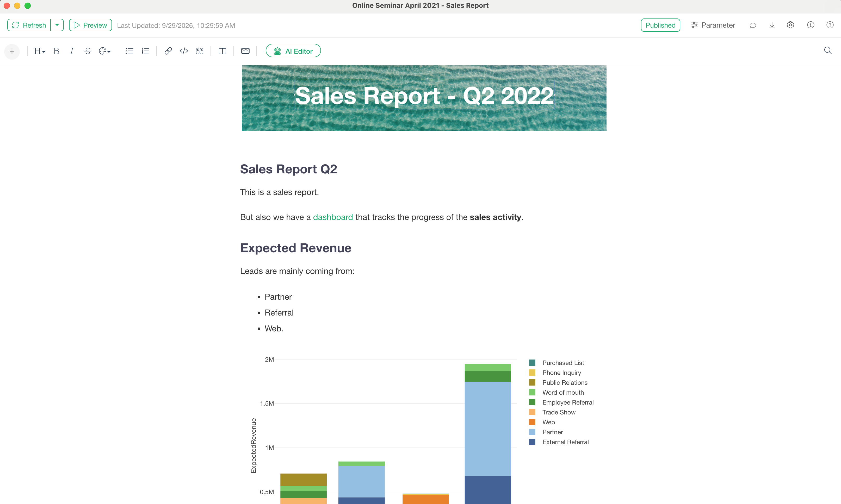Click the ExpectedRevenue axis label

253,445
